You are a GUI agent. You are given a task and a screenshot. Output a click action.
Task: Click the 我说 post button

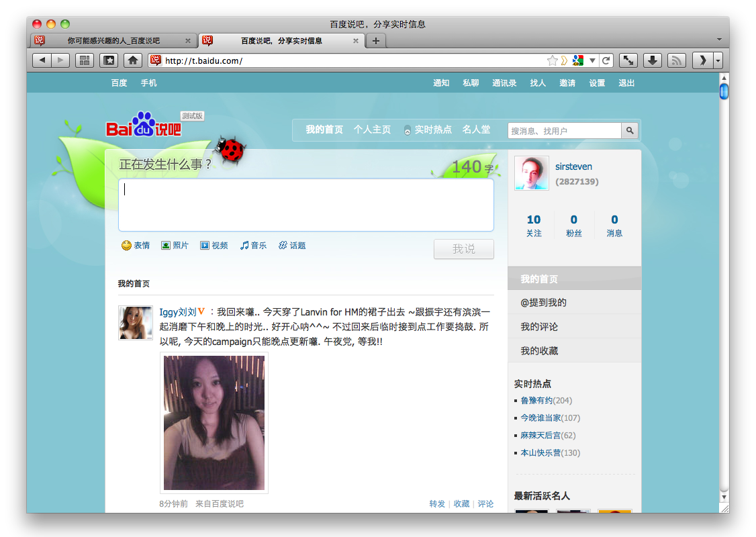pos(464,249)
